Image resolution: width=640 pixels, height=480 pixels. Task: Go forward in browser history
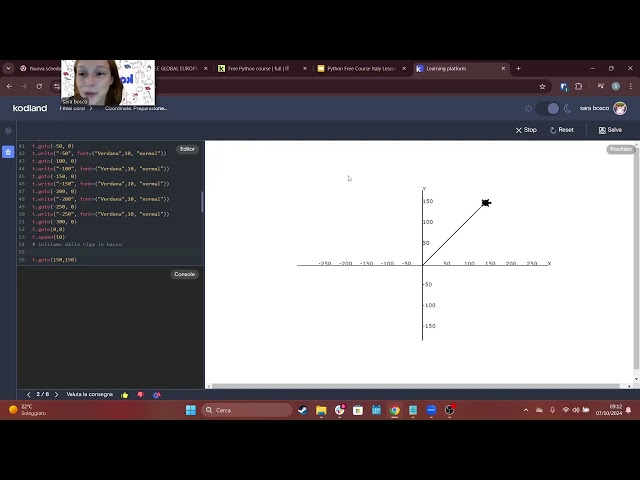[x=24, y=87]
